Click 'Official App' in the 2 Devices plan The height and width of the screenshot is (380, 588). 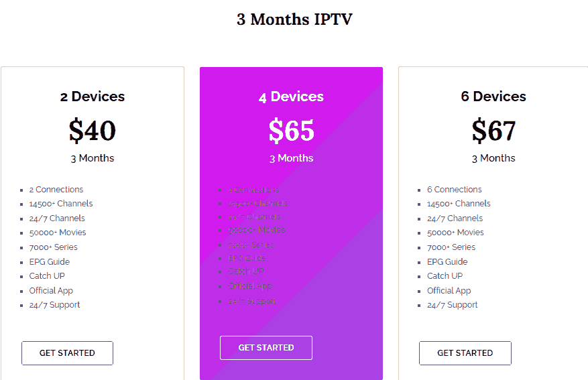coord(51,291)
